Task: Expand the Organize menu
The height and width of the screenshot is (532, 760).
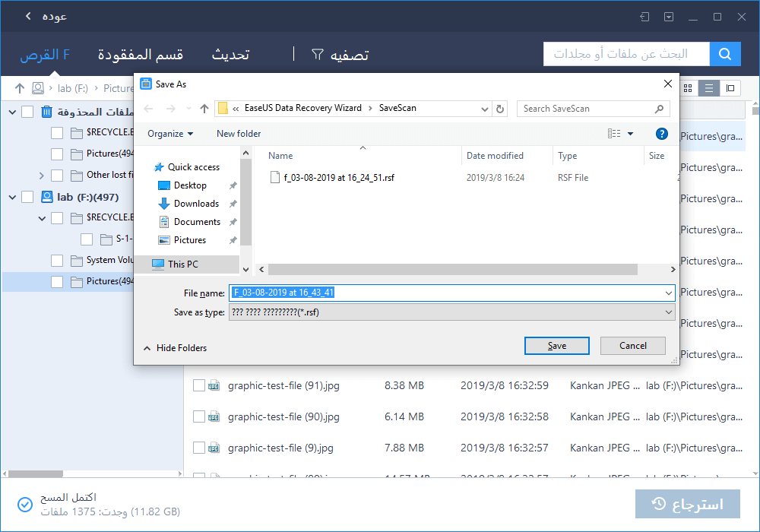Action: [x=170, y=134]
